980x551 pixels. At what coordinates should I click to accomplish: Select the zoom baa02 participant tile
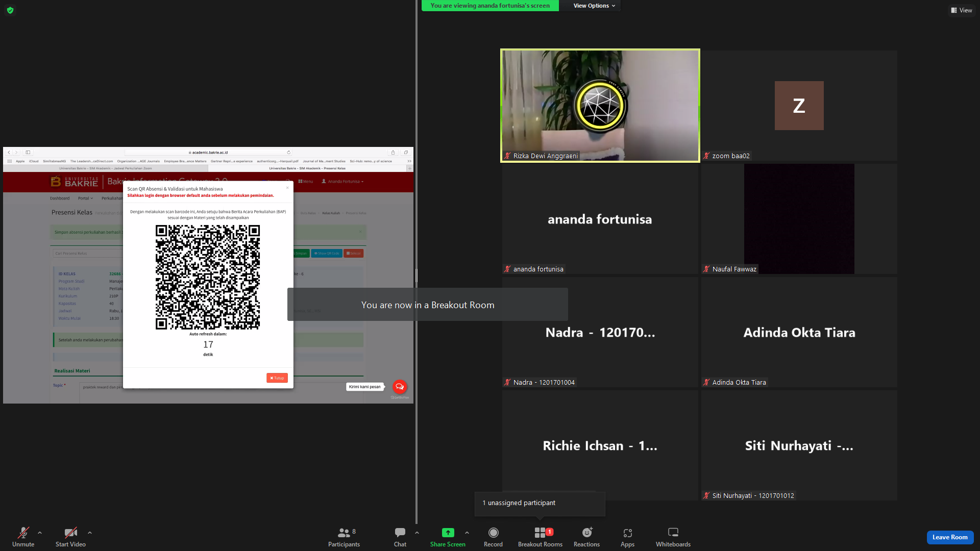click(799, 106)
